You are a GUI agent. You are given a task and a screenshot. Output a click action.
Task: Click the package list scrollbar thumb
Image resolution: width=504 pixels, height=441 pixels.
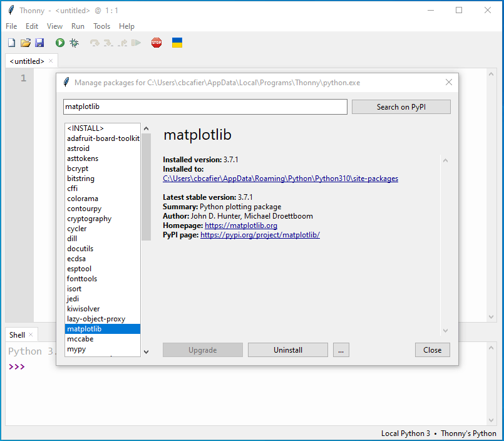tap(147, 187)
